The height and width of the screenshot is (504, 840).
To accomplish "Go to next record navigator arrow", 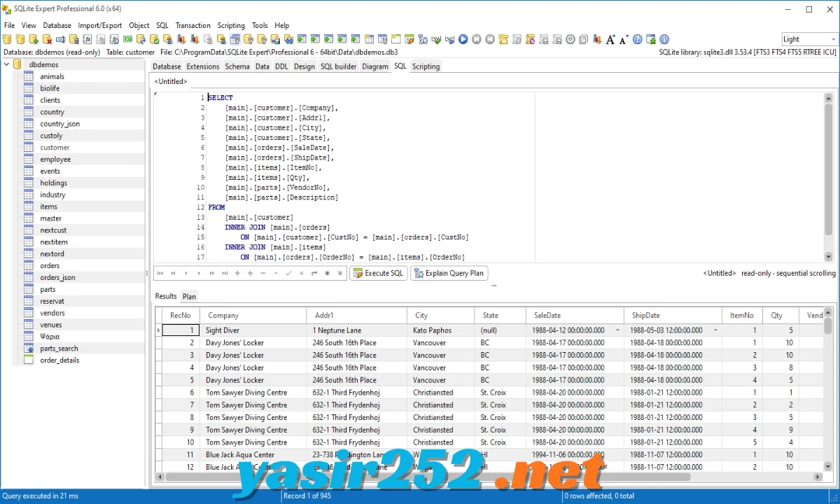I will pyautogui.click(x=199, y=273).
